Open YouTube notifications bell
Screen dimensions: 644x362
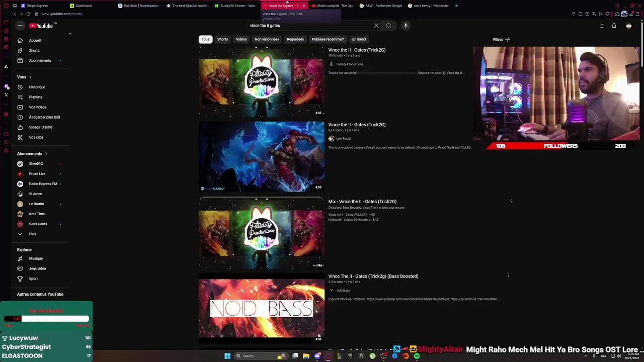click(614, 26)
